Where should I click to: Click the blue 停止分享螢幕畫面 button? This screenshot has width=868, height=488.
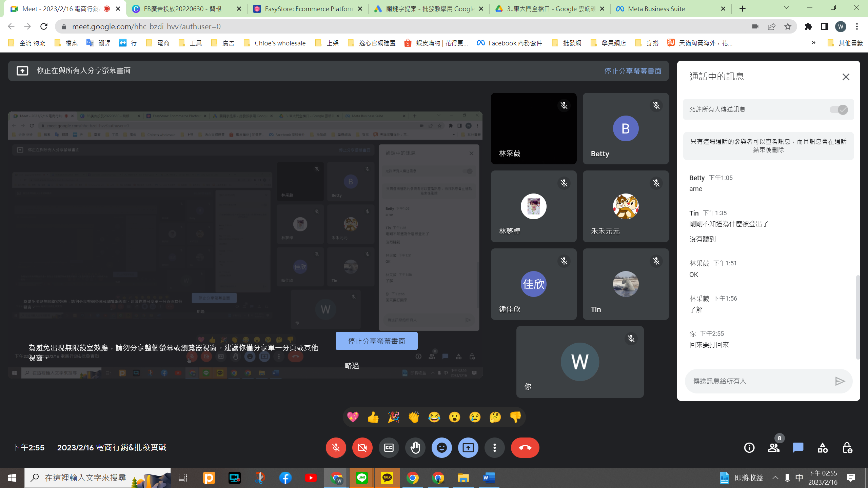377,341
